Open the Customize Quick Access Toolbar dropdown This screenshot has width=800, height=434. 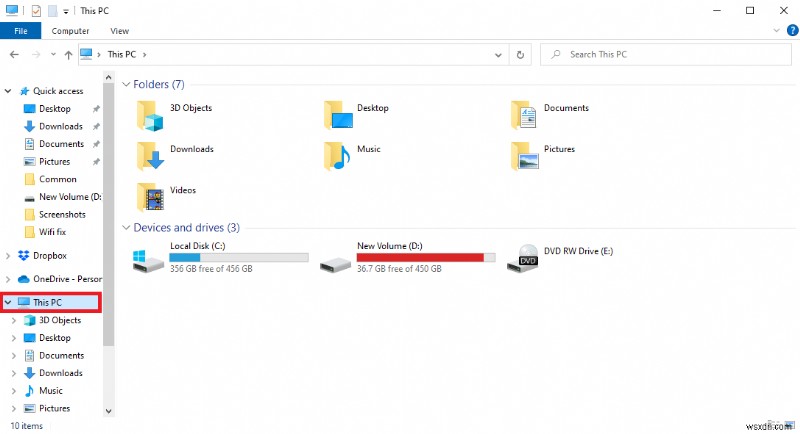click(x=66, y=11)
